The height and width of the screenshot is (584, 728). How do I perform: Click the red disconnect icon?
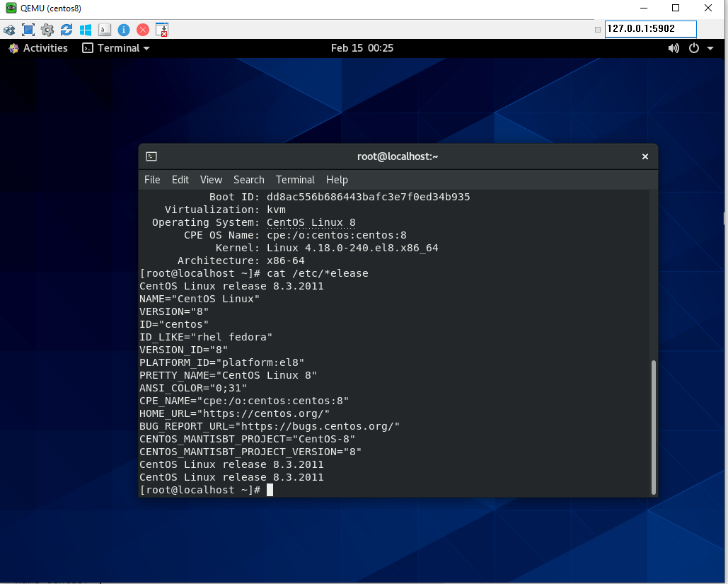point(143,30)
